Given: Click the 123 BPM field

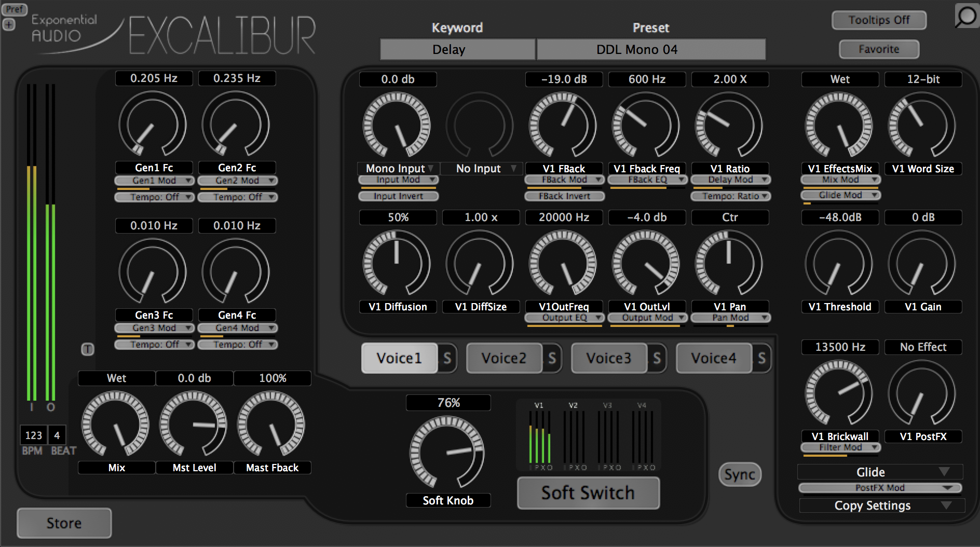Looking at the screenshot, I should (33, 435).
